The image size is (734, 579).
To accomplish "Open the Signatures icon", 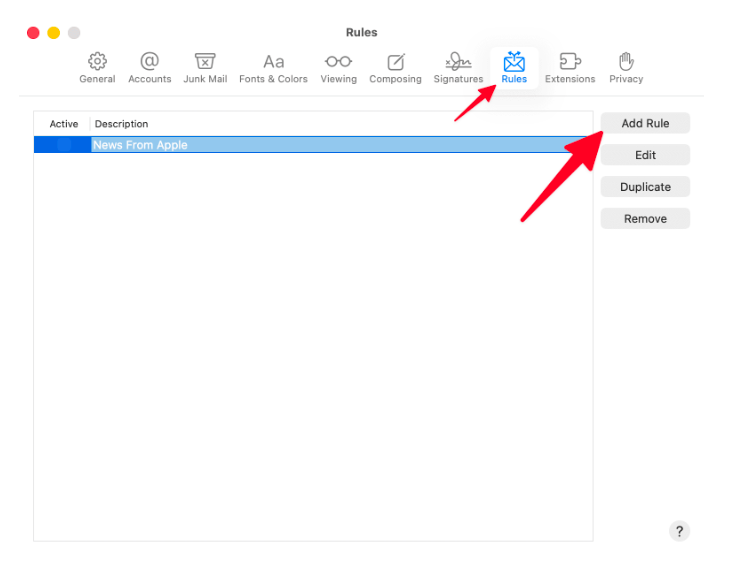I will pyautogui.click(x=458, y=61).
